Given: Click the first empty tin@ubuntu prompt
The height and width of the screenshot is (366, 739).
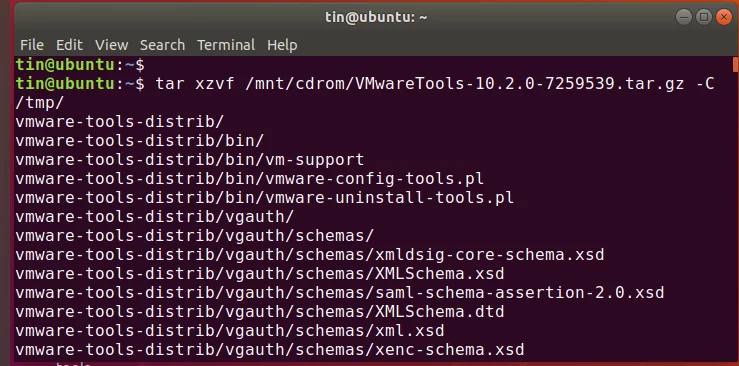Looking at the screenshot, I should [x=80, y=65].
